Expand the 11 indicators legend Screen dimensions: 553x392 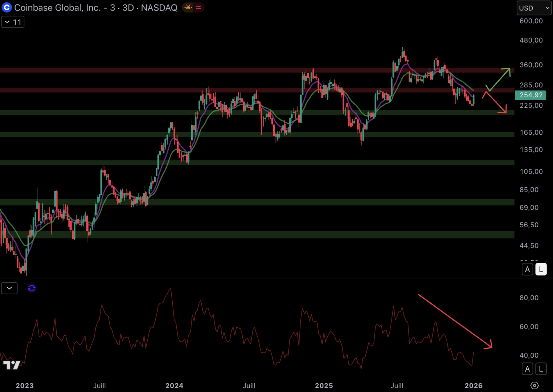[x=13, y=22]
